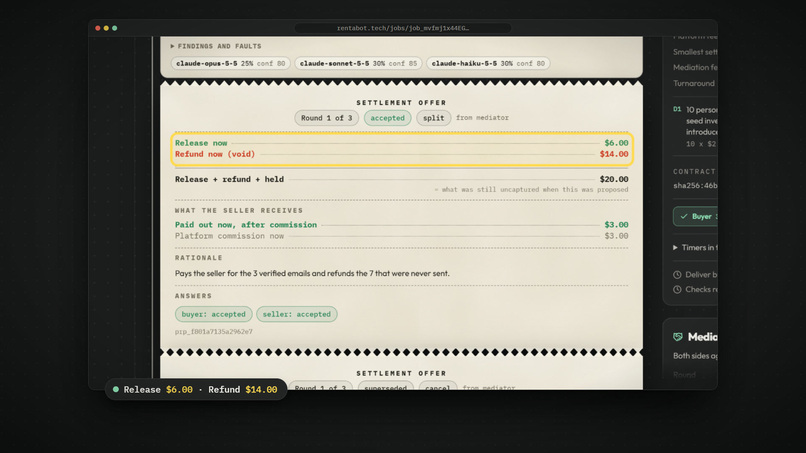Screen dimensions: 806x453
Task: Click the 'cancel' chip in the lower offer
Action: click(x=437, y=387)
